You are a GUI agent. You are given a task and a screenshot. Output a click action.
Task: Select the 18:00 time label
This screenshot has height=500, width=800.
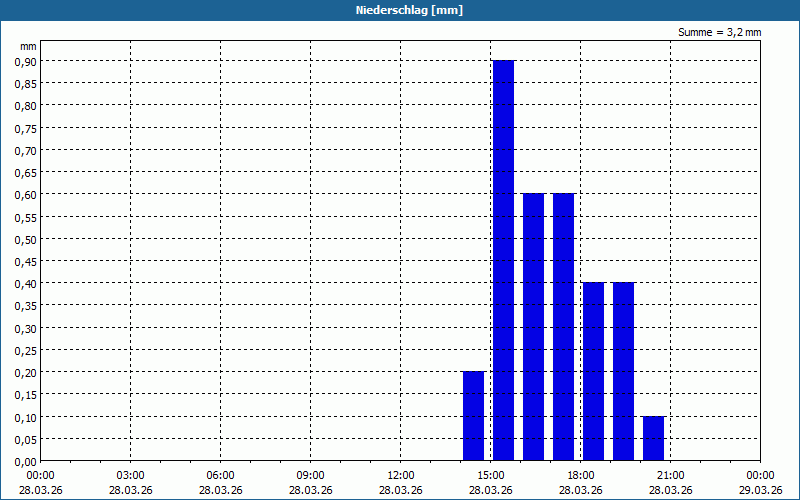[581, 476]
